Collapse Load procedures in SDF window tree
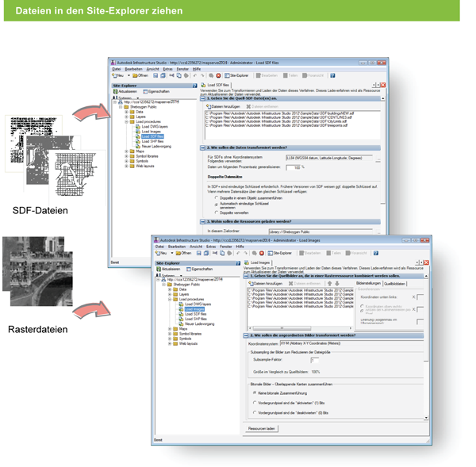Screen dimensions: 476x467 coord(127,121)
